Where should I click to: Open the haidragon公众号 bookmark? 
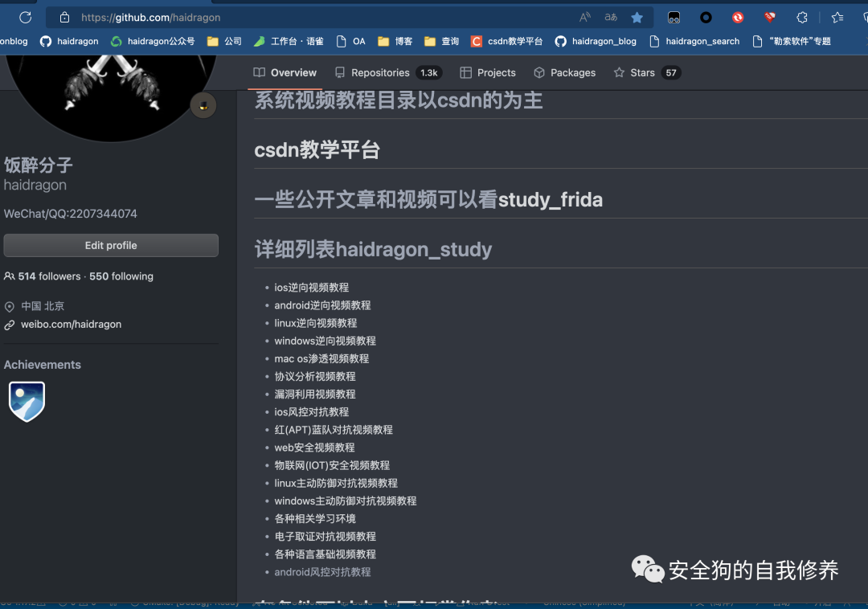pyautogui.click(x=153, y=42)
